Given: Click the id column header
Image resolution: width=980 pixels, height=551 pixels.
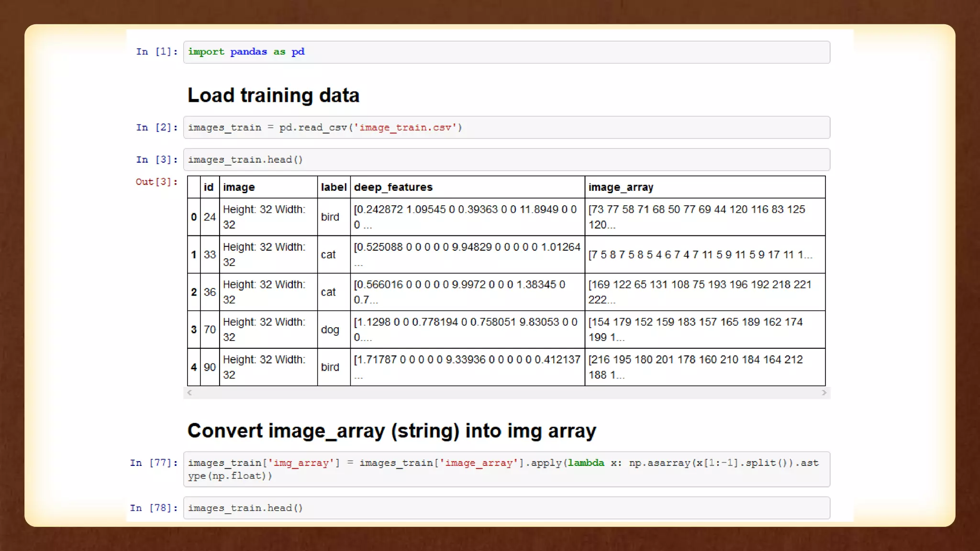Looking at the screenshot, I should tap(209, 187).
